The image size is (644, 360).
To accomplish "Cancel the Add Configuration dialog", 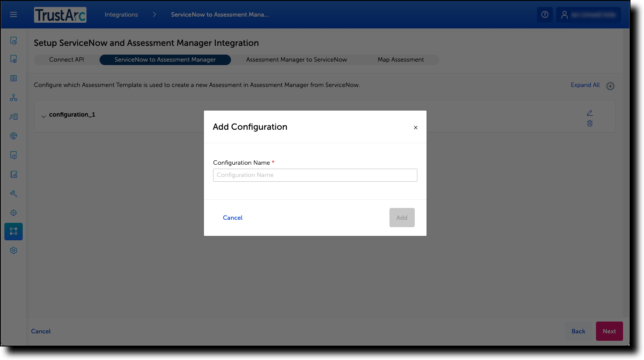I will coord(232,217).
